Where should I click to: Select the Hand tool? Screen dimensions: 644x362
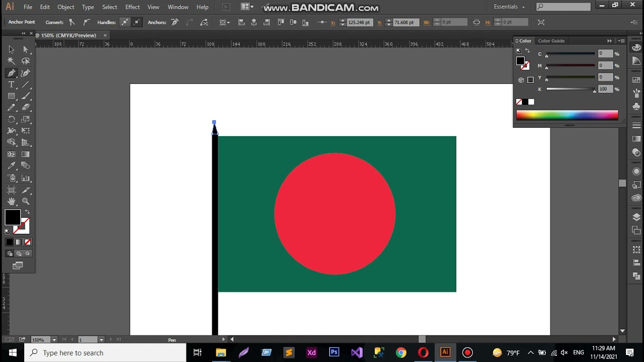(x=11, y=201)
